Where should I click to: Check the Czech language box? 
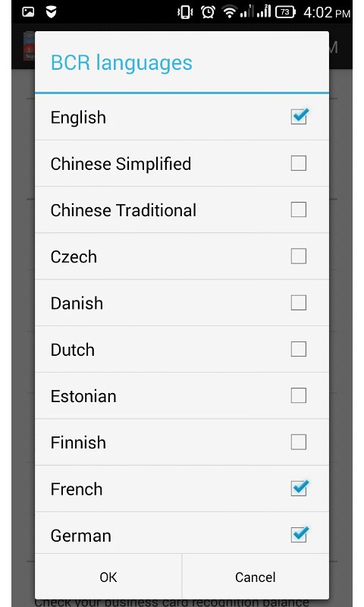click(299, 256)
